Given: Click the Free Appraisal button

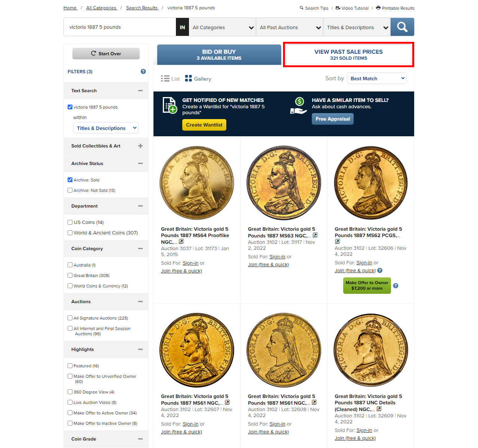Looking at the screenshot, I should click(333, 119).
